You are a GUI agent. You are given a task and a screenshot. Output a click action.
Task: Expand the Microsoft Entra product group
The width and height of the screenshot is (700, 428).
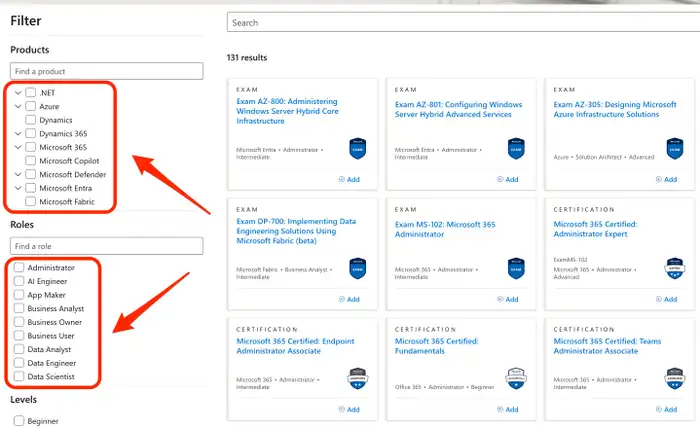(x=18, y=188)
